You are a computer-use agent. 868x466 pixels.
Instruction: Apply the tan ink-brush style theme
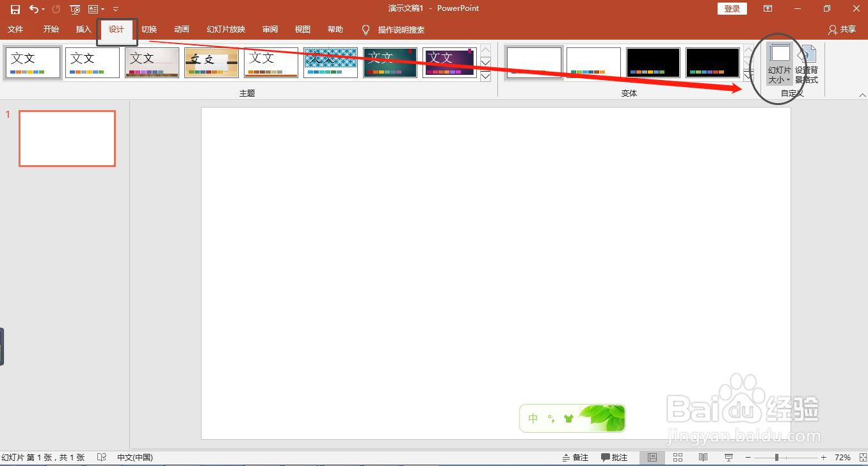[212, 63]
